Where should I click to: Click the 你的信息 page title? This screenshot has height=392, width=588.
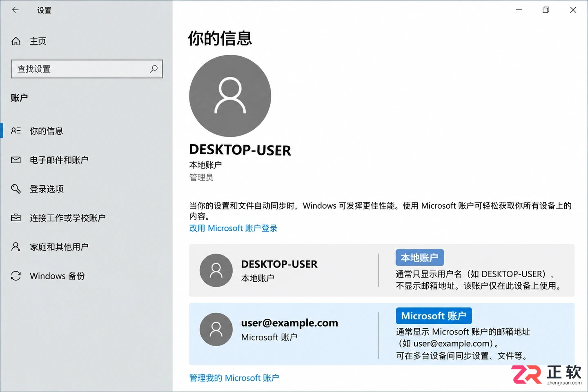(220, 38)
